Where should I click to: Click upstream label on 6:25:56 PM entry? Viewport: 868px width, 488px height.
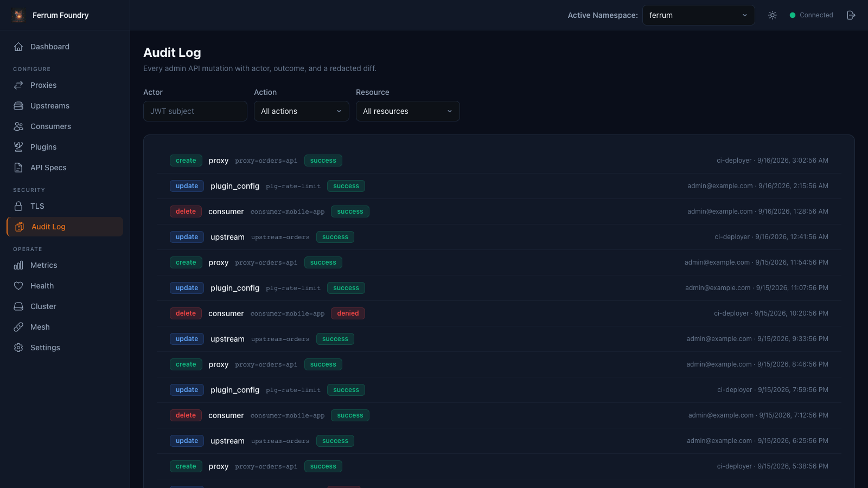tap(227, 441)
